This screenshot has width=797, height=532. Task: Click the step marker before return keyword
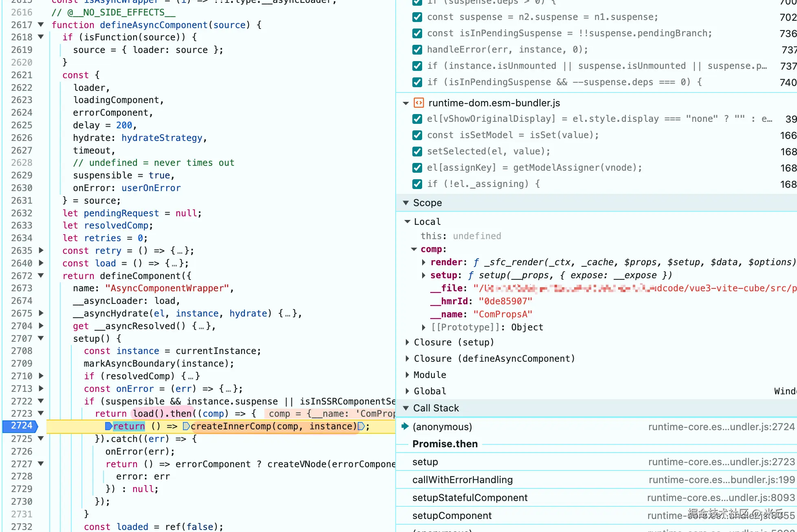click(x=108, y=426)
